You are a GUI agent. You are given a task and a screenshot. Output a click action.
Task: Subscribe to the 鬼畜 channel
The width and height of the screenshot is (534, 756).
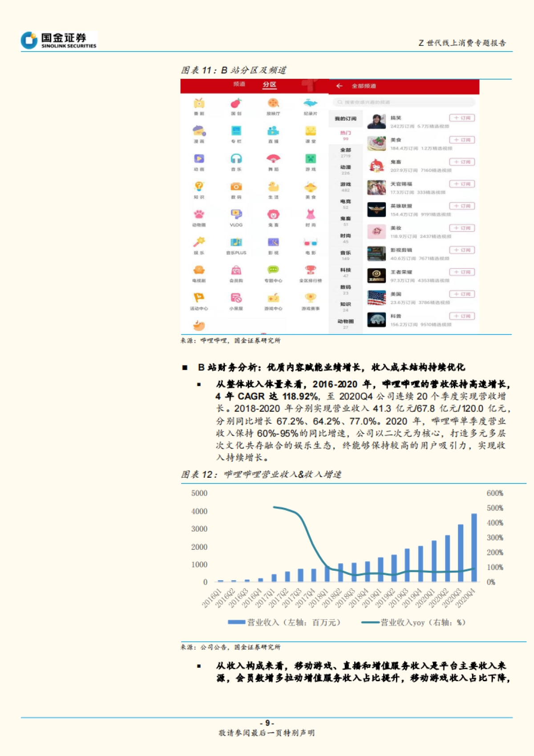pos(462,162)
